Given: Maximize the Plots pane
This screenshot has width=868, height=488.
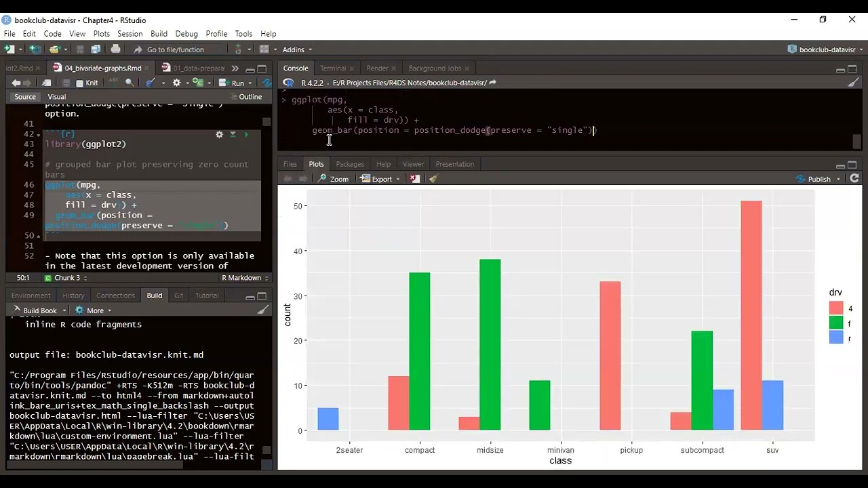Looking at the screenshot, I should (852, 165).
